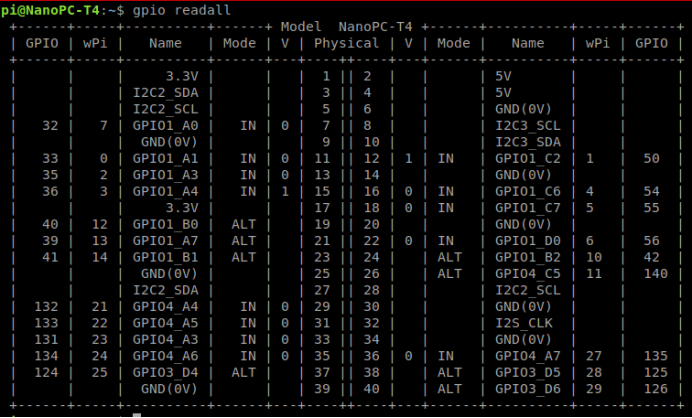Click the 'Physical' column header
Screen dimensions: 692x418
point(346,44)
